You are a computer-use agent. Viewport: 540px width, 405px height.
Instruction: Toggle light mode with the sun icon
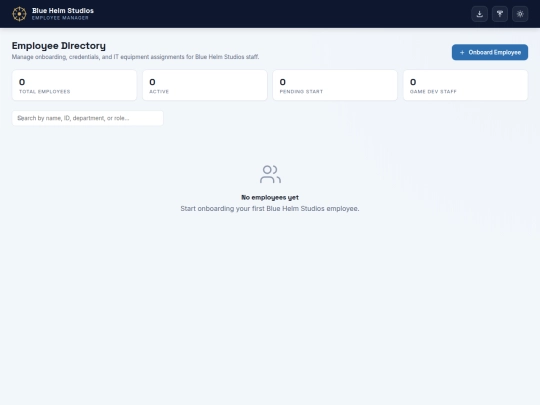(x=520, y=14)
